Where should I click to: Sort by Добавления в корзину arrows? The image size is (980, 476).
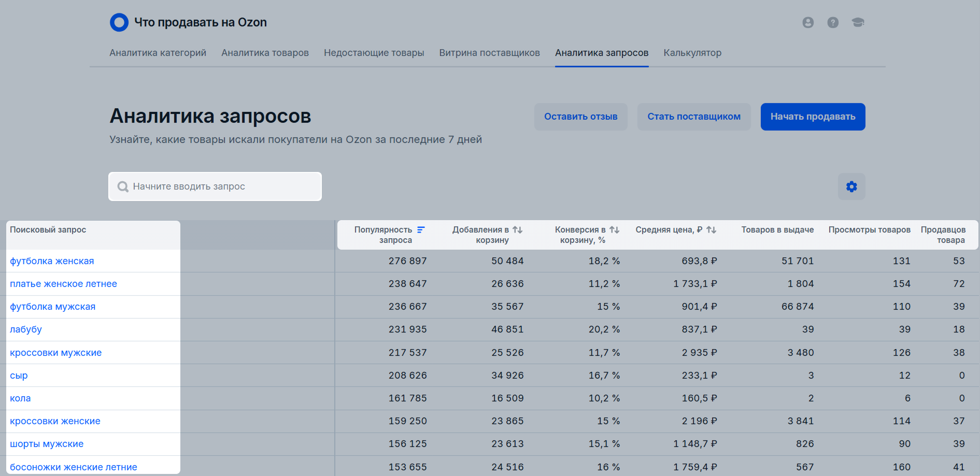517,229
